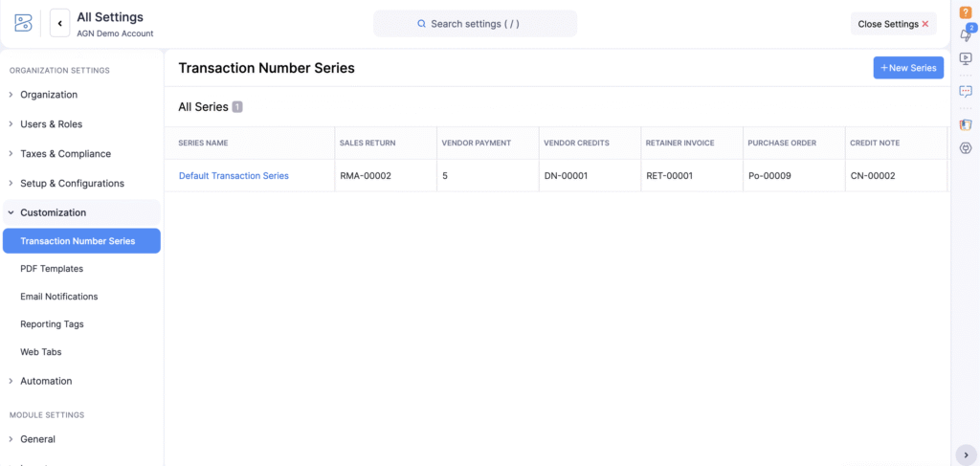Go back using the chevron button beside All Settings
This screenshot has width=980, height=466.
(x=60, y=23)
